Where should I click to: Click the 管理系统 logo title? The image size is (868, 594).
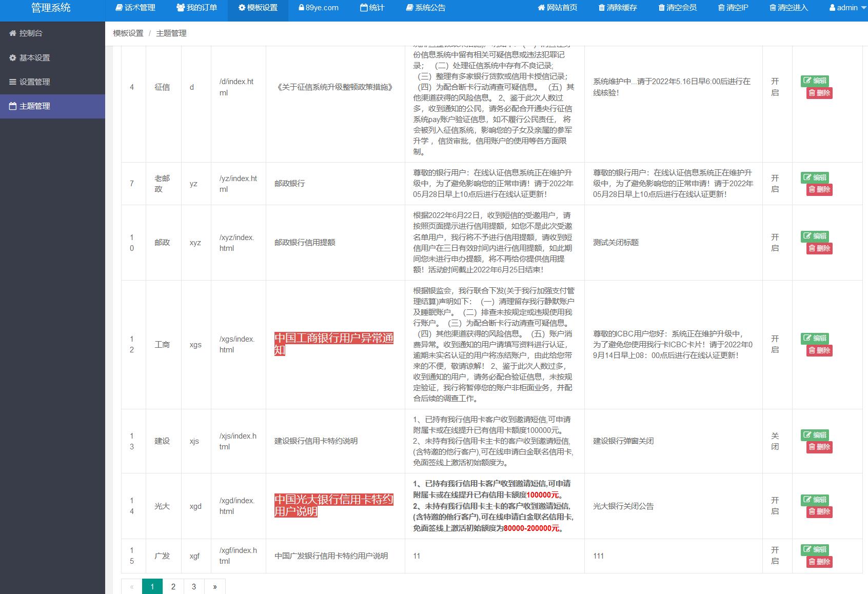point(51,8)
